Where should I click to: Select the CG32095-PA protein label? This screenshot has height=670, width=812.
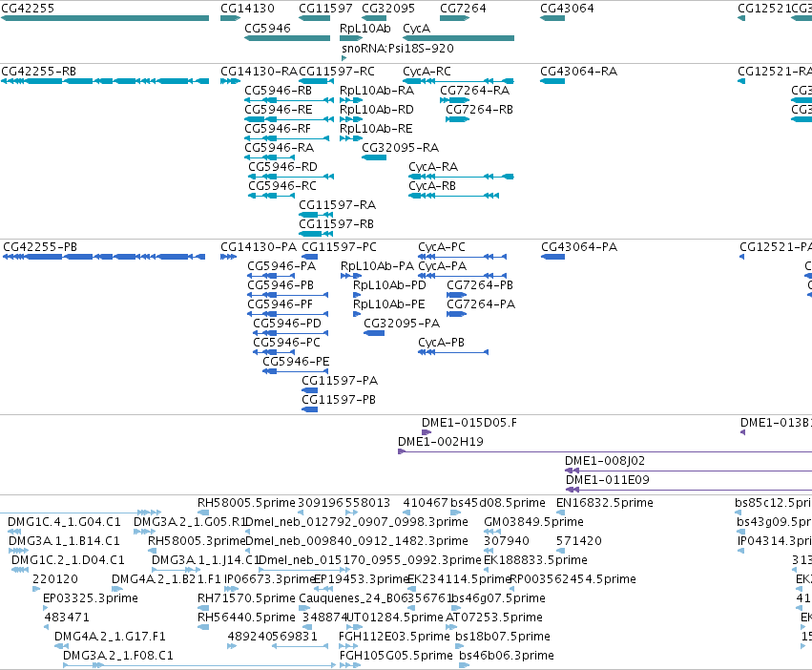(402, 324)
